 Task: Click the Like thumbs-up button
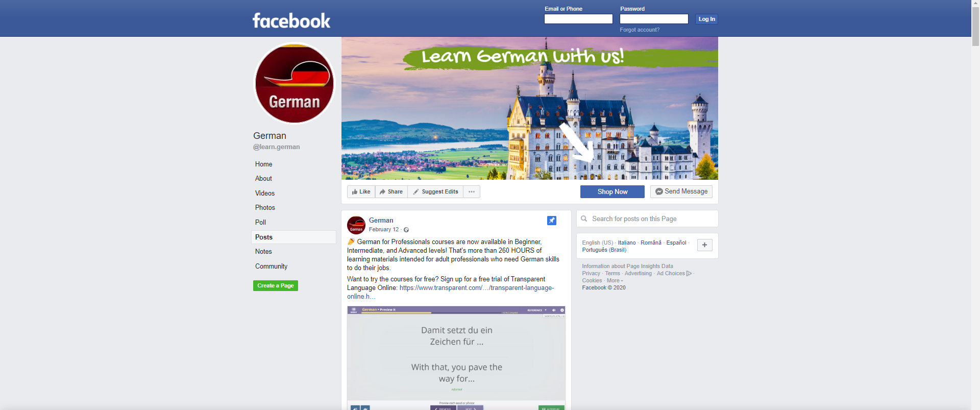click(361, 192)
